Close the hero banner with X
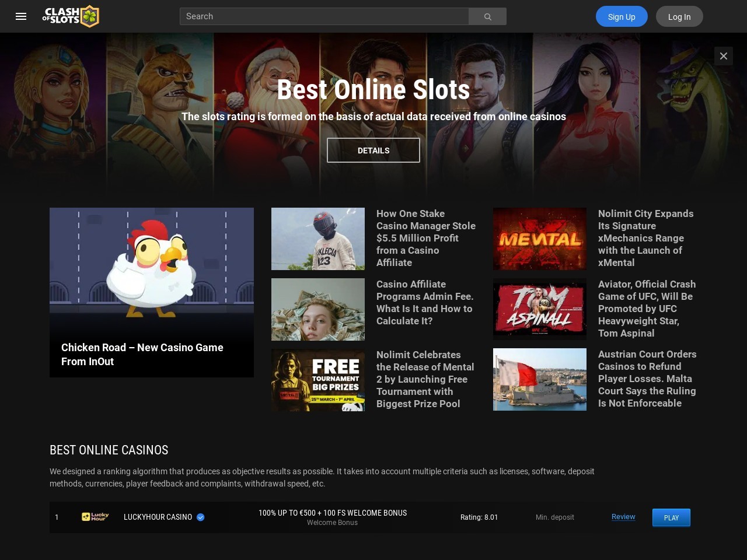The image size is (747, 560). [724, 56]
